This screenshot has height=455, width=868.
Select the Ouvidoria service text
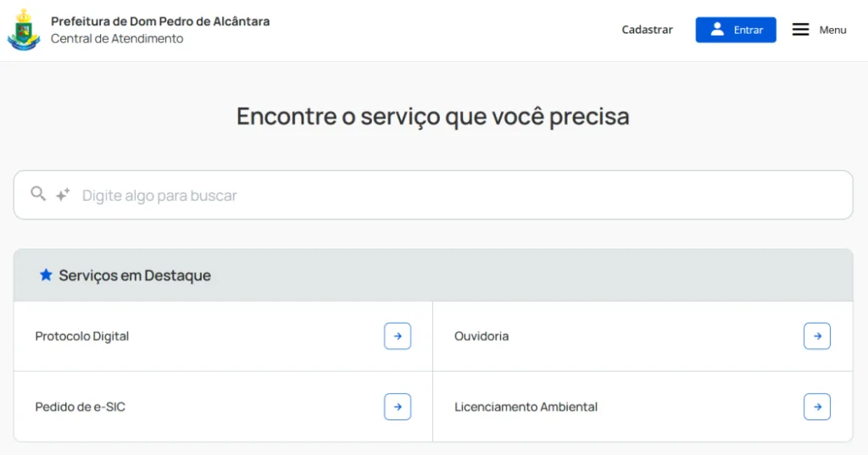[x=481, y=336]
